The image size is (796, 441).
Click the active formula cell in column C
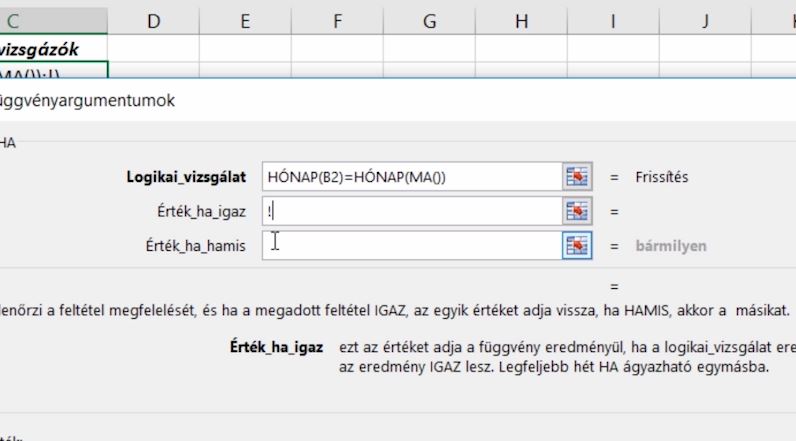click(x=53, y=71)
